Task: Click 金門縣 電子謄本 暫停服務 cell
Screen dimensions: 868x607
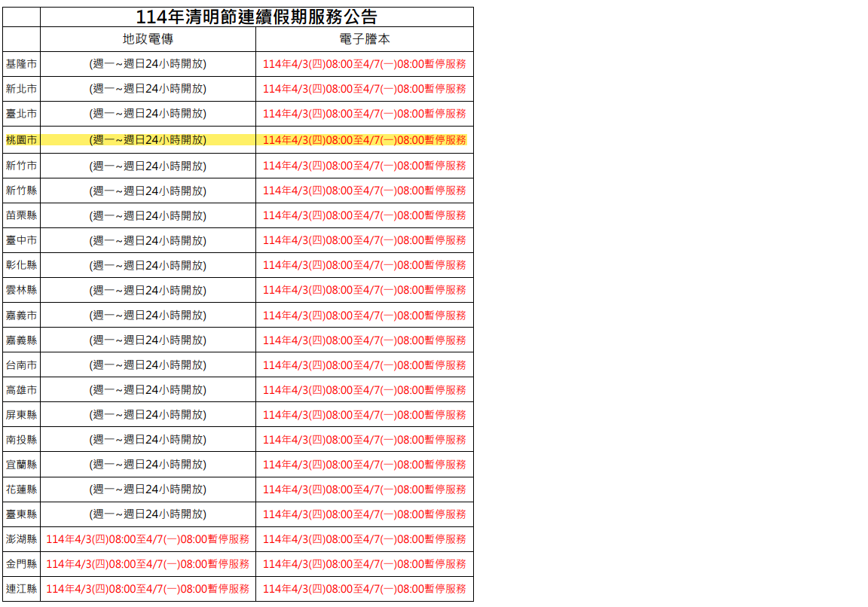Action: pos(364,564)
